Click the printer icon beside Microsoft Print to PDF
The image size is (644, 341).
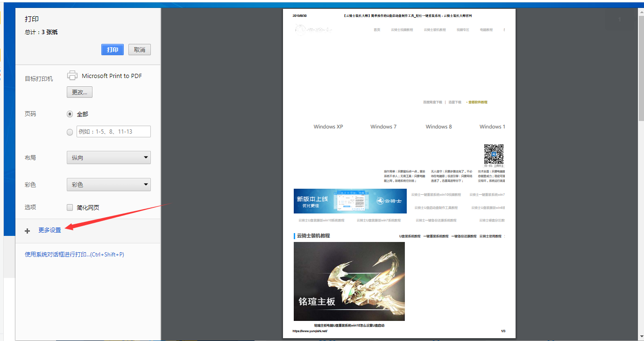(x=72, y=75)
